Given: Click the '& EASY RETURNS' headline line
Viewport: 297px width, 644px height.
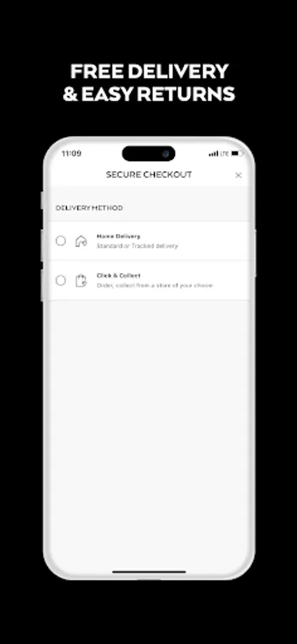Looking at the screenshot, I should pyautogui.click(x=149, y=94).
